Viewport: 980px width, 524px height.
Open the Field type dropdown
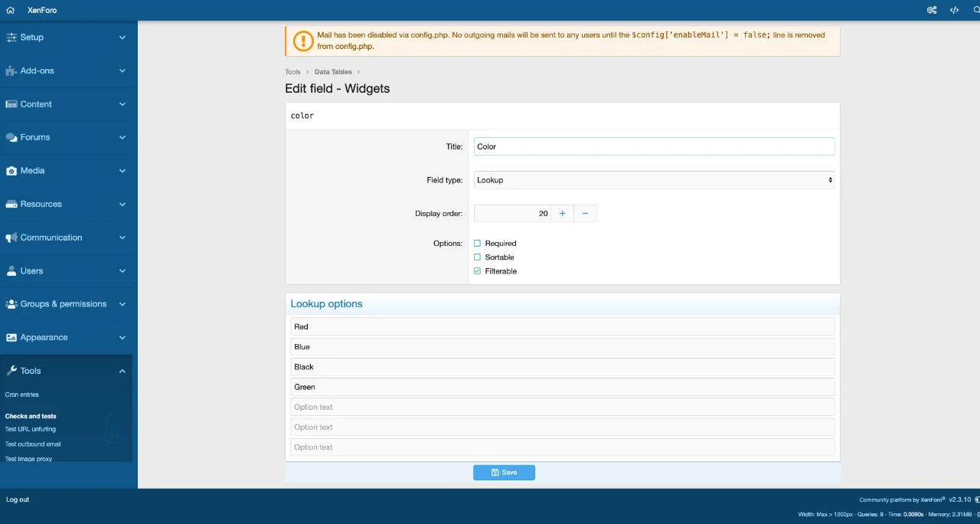click(x=654, y=180)
